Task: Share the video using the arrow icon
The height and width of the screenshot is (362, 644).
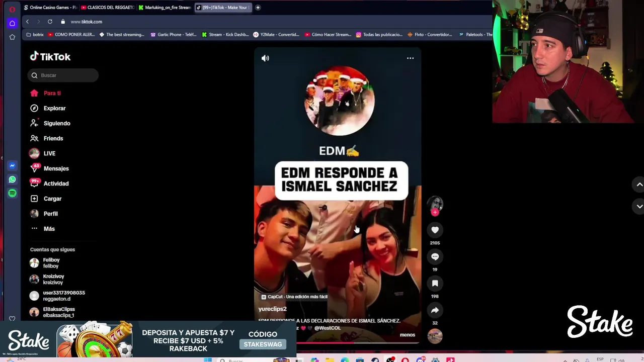Action: (435, 310)
